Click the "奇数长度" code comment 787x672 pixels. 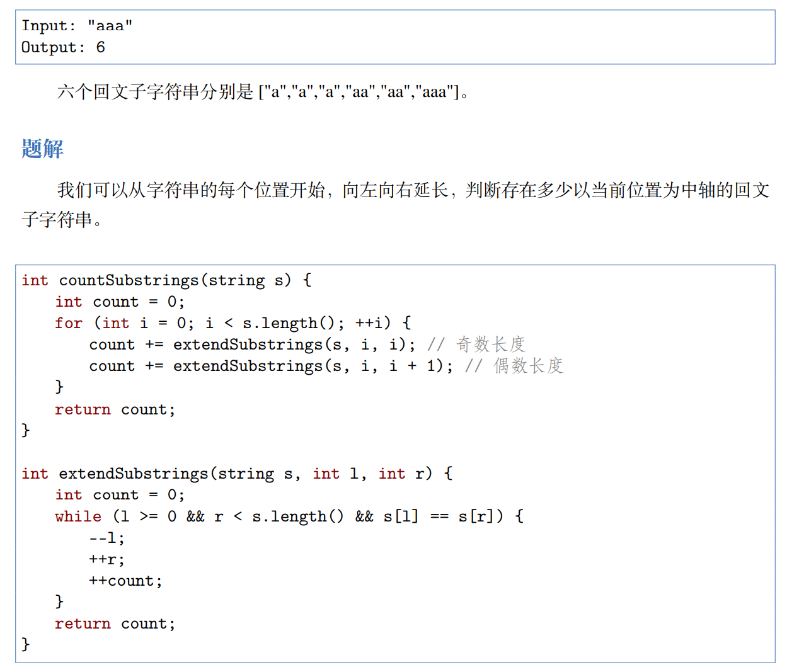click(x=490, y=345)
